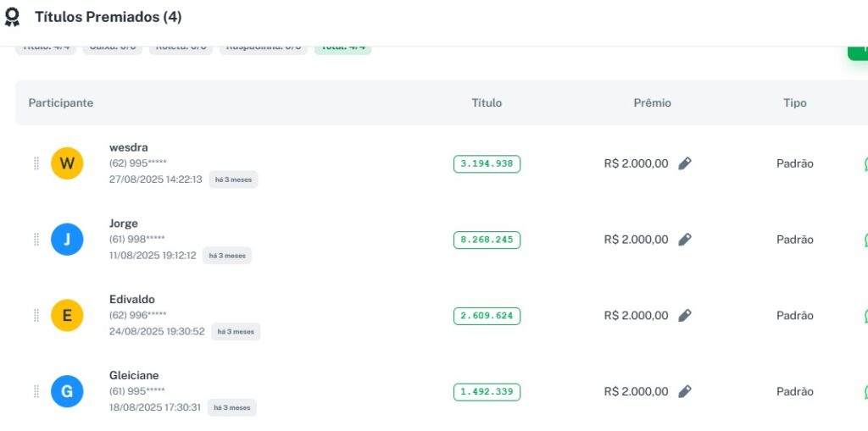Screen dimensions: 868x431
Task: Click the drag handle on Gleiciane's row
Action: [36, 392]
